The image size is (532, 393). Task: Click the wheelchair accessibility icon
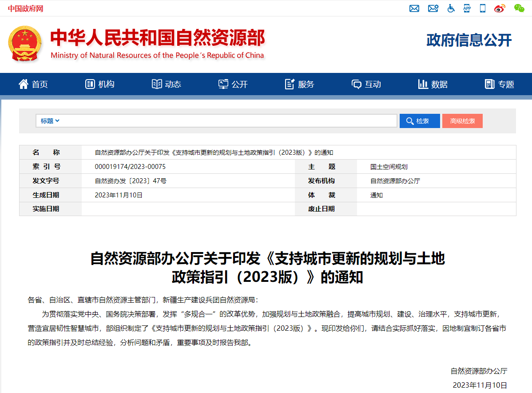point(451,8)
